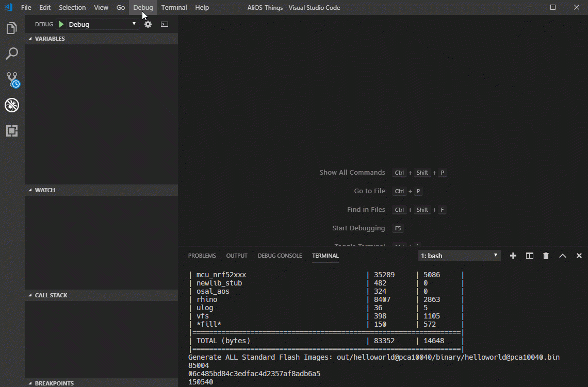Create a new terminal with plus icon

coord(513,256)
